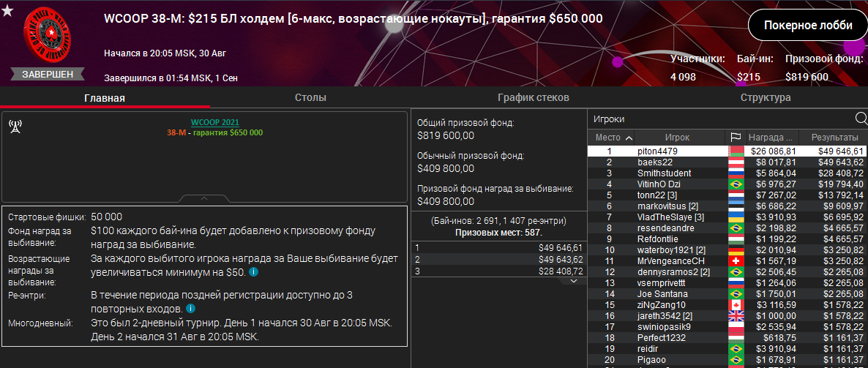This screenshot has height=368, width=868.
Task: Select player Smithstudent in the players list
Action: (664, 173)
